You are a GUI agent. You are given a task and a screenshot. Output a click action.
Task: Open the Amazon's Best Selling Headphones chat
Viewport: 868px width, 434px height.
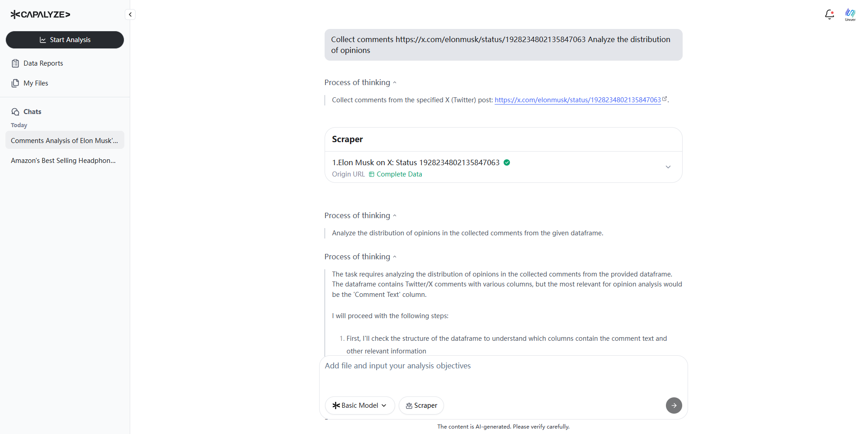[x=65, y=160]
